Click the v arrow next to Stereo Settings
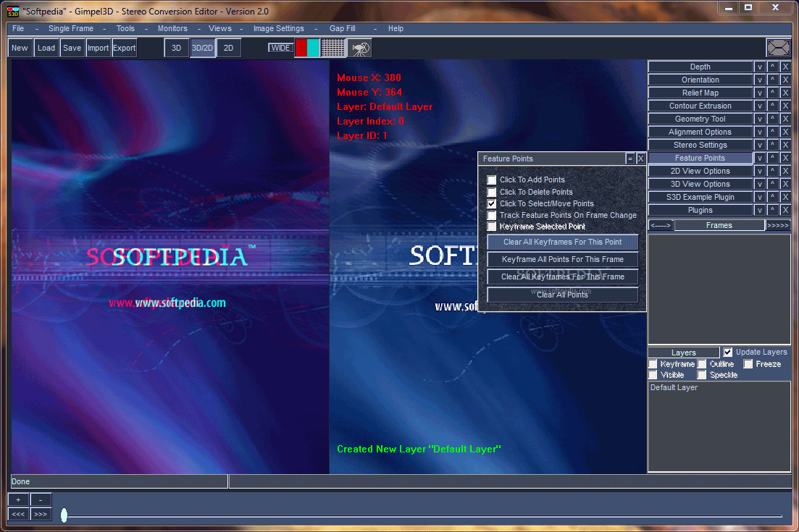This screenshot has width=799, height=532. 759,145
